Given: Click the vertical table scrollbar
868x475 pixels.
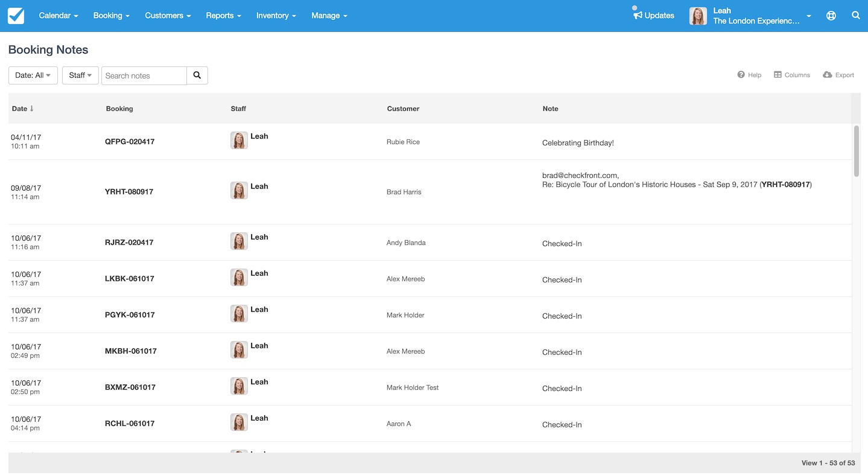Looking at the screenshot, I should (x=857, y=151).
